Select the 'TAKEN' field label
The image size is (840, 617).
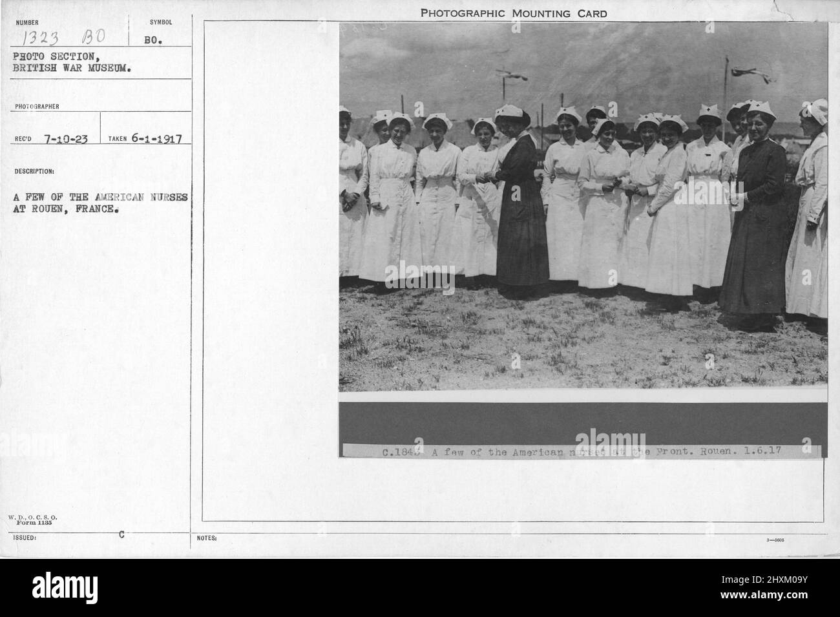(x=117, y=139)
